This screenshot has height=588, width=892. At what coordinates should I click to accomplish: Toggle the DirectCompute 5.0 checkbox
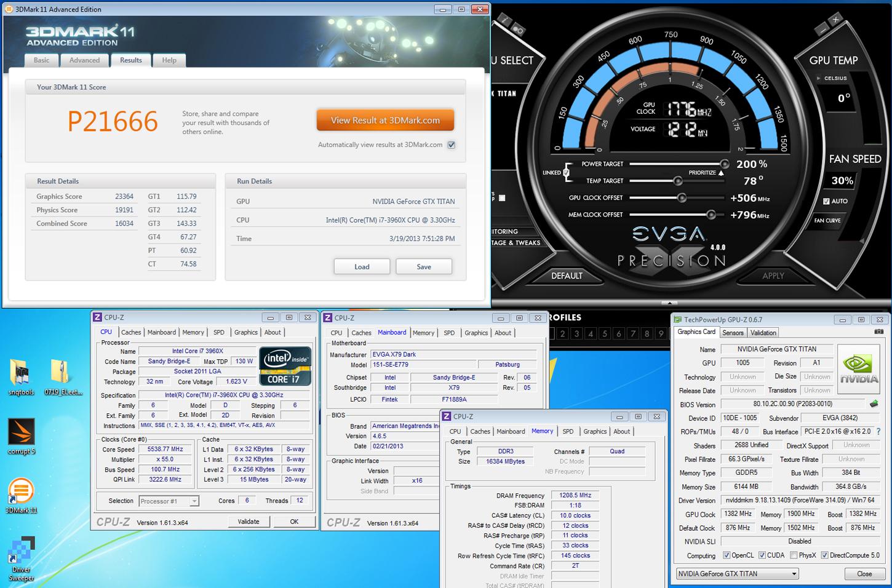824,555
